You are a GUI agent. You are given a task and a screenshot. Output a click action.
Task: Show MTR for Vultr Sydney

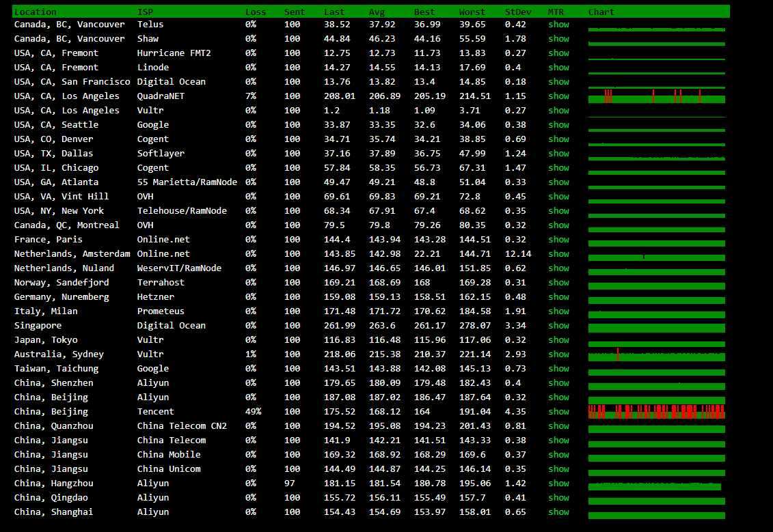pos(558,354)
